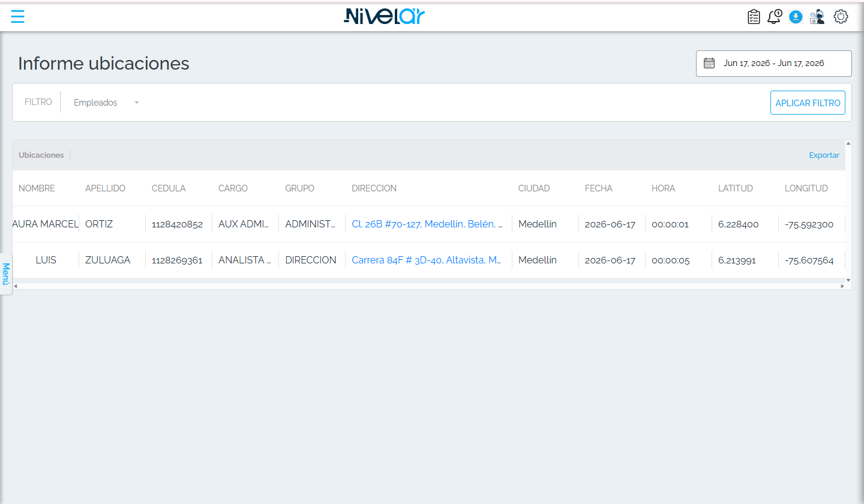Click the calendar icon in date field
864x504 pixels.
[x=709, y=63]
